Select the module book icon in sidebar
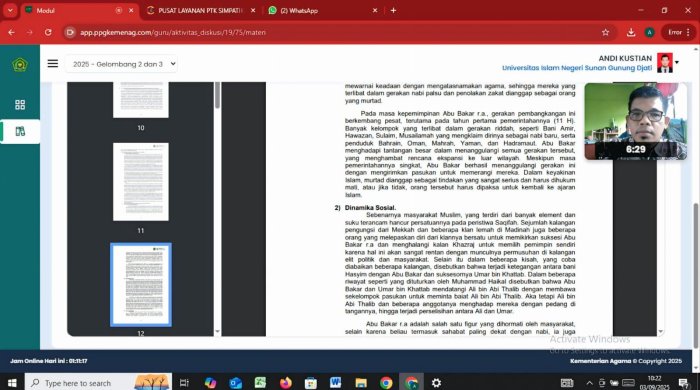The height and width of the screenshot is (390, 700). coord(20,131)
